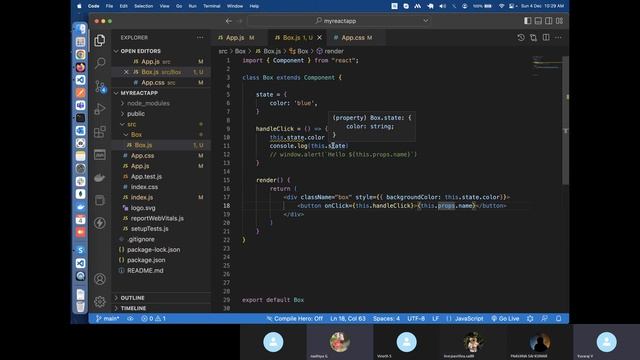This screenshot has width=640, height=360.
Task: Toggle secondary side bar layout icon
Action: [x=549, y=21]
